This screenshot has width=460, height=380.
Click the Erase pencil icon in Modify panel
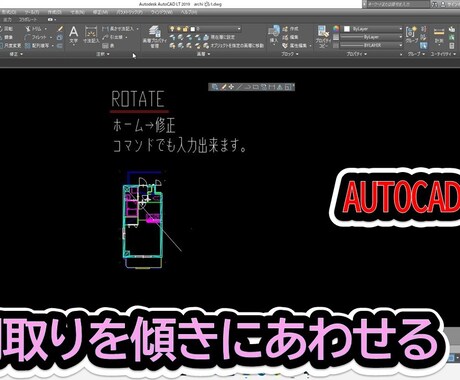60,29
